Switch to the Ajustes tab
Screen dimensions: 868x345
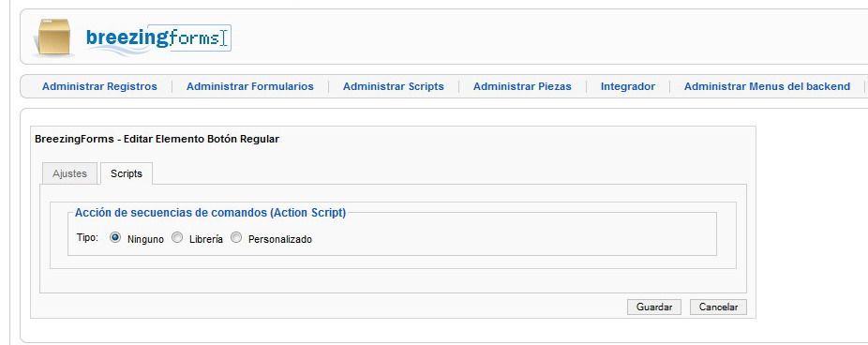tap(69, 173)
